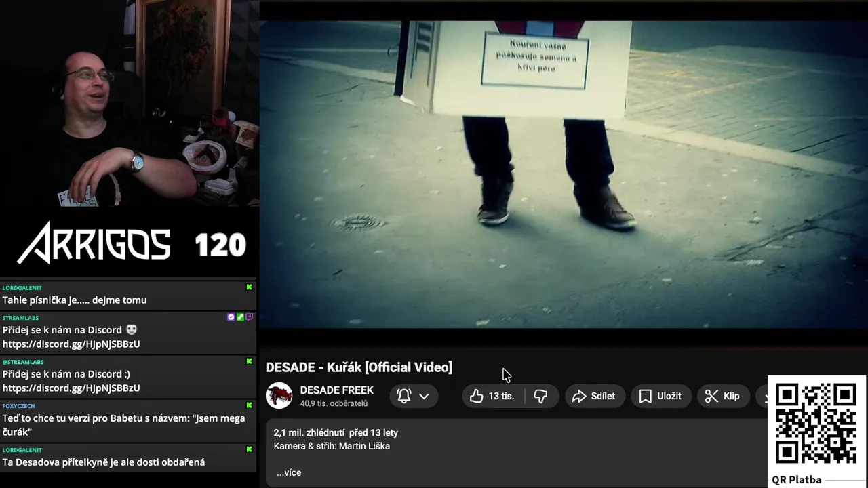Expand the description with "...více"
This screenshot has height=488, width=868.
[289, 472]
